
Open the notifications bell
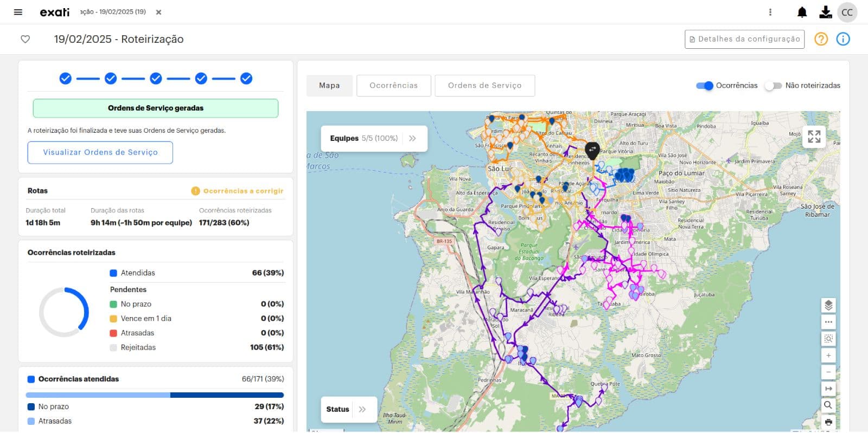(802, 12)
